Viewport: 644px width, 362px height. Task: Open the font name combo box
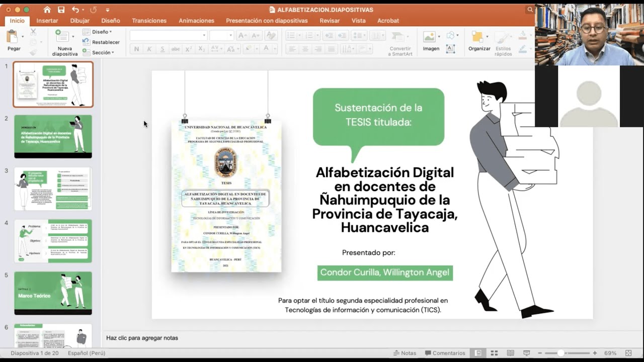(x=169, y=35)
